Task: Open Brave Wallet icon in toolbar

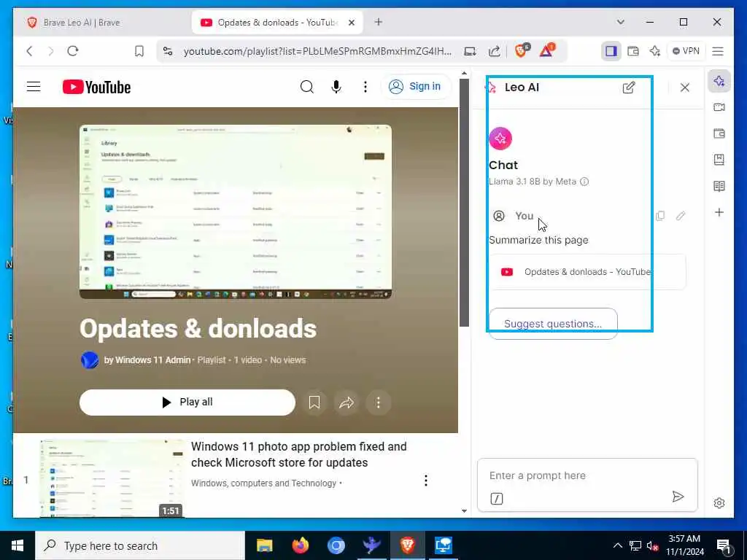Action: (x=633, y=51)
